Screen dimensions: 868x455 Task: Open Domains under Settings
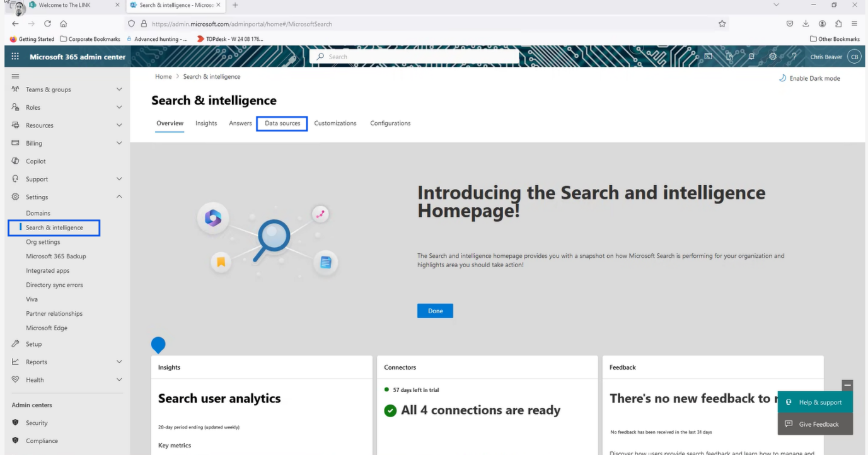pos(38,214)
